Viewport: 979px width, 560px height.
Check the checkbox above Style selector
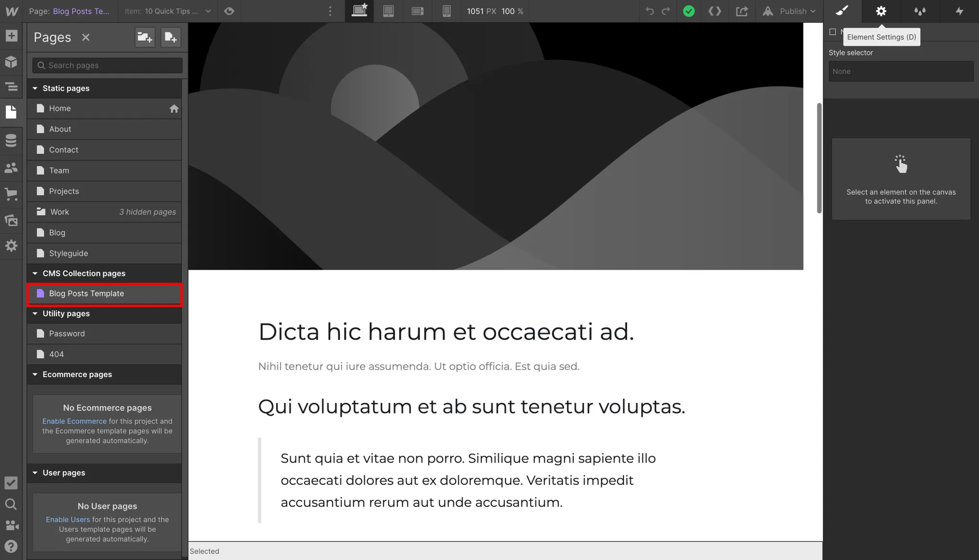[833, 32]
